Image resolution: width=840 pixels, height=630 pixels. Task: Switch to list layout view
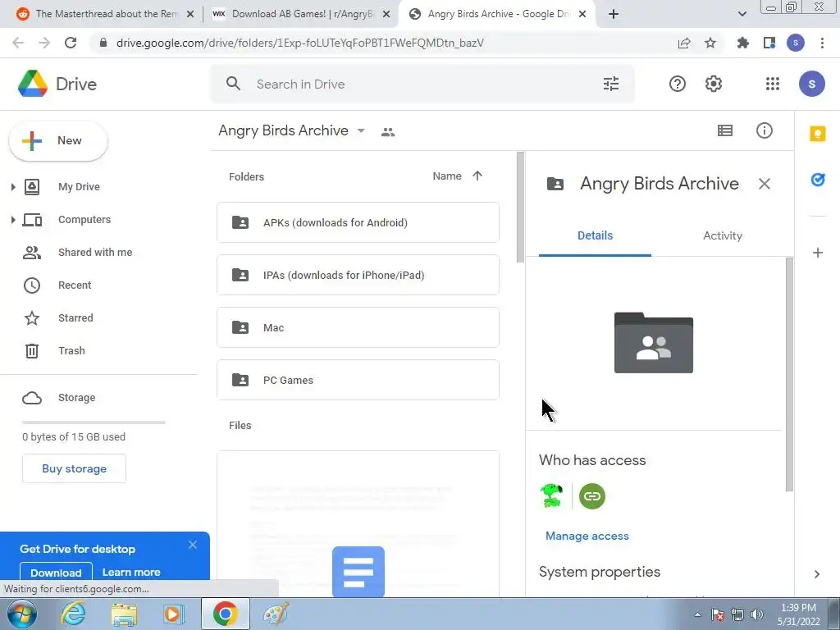(725, 130)
